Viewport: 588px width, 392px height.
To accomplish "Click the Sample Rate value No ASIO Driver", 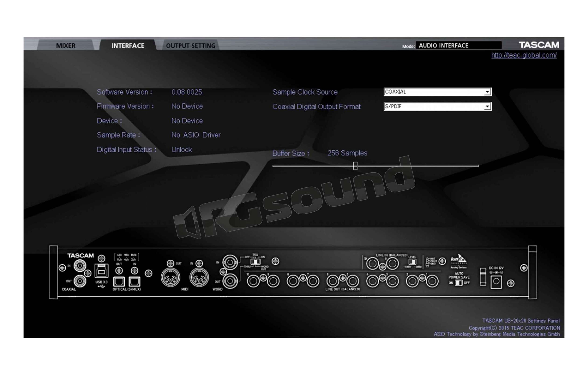I will coord(196,135).
